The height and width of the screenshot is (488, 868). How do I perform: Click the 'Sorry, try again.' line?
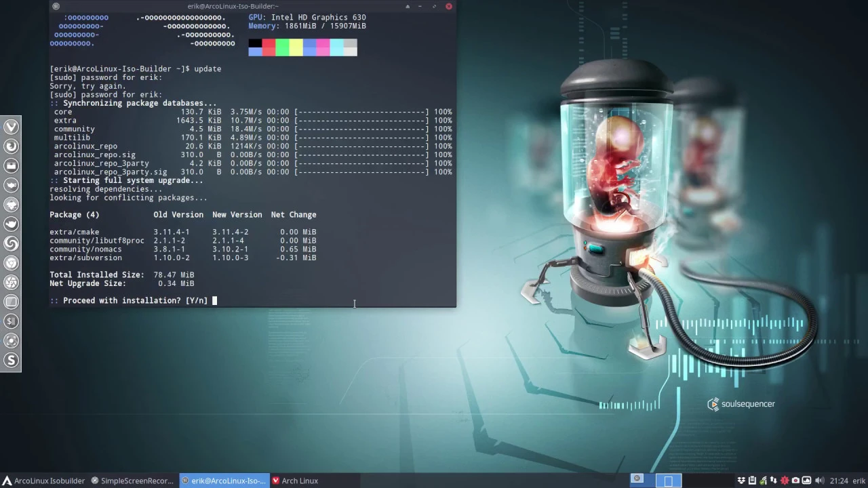coord(88,86)
